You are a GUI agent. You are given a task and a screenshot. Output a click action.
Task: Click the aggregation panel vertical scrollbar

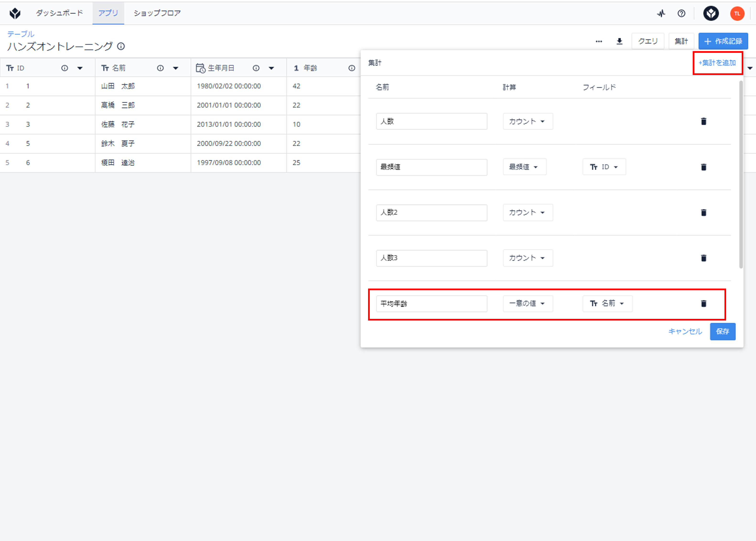click(x=741, y=174)
